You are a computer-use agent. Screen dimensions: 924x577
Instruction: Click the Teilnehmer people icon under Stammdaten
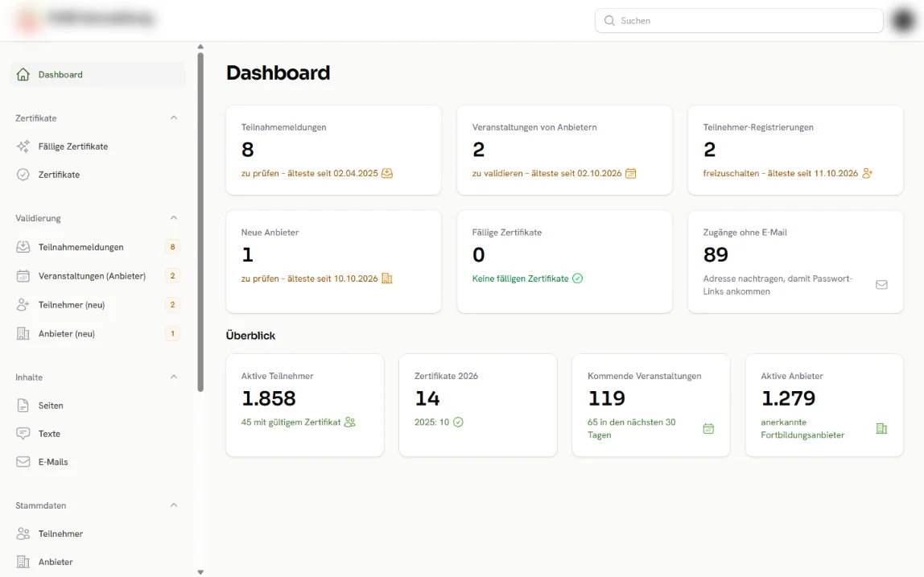[23, 534]
